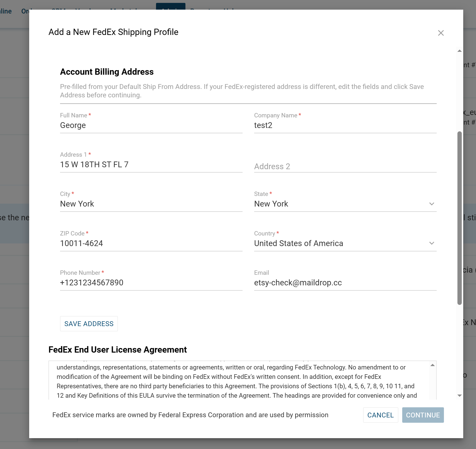
Task: Click the Address 1 field
Action: (151, 165)
